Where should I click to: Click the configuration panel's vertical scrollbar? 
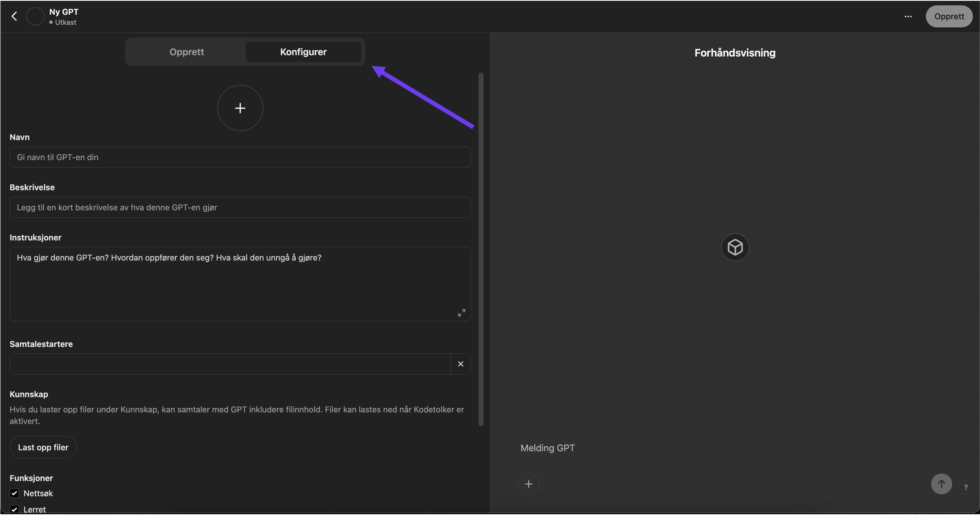point(481,249)
